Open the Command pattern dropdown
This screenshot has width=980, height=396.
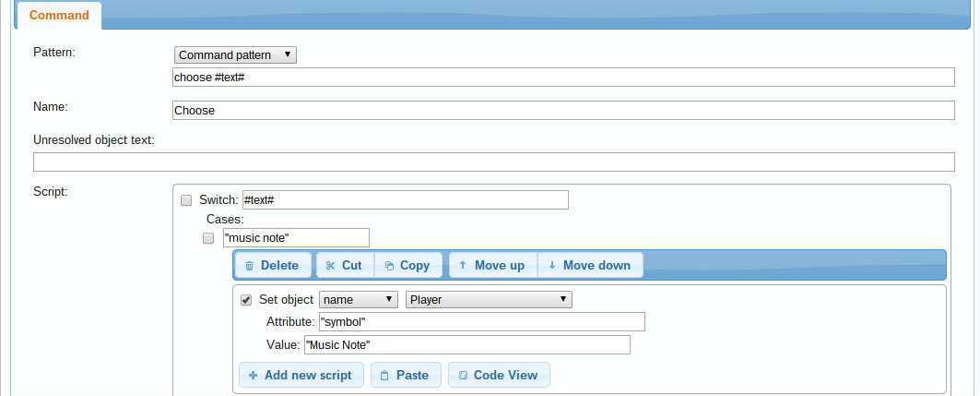coord(235,55)
